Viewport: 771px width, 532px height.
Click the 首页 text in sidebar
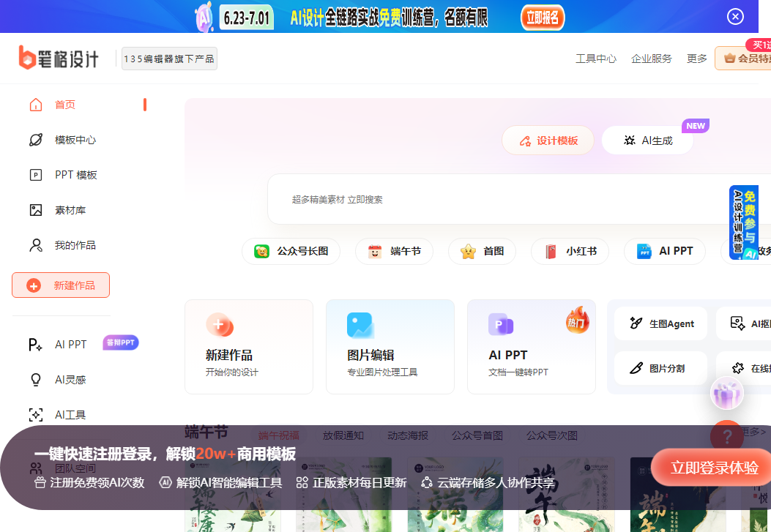click(65, 105)
